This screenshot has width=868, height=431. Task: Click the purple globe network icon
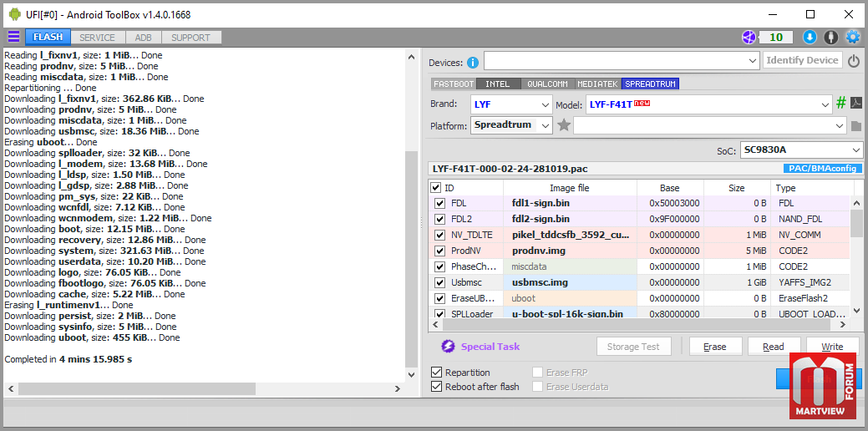coord(749,37)
